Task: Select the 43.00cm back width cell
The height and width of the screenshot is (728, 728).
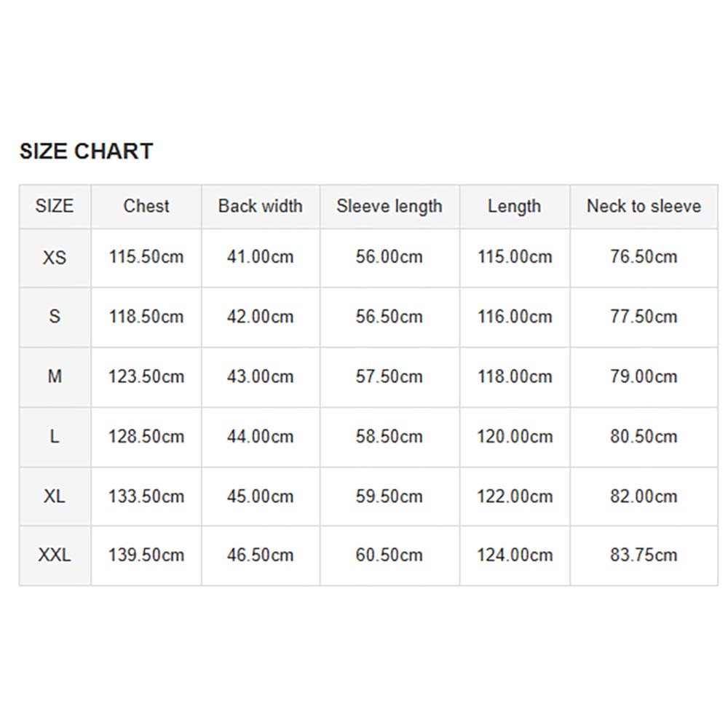Action: click(x=260, y=376)
